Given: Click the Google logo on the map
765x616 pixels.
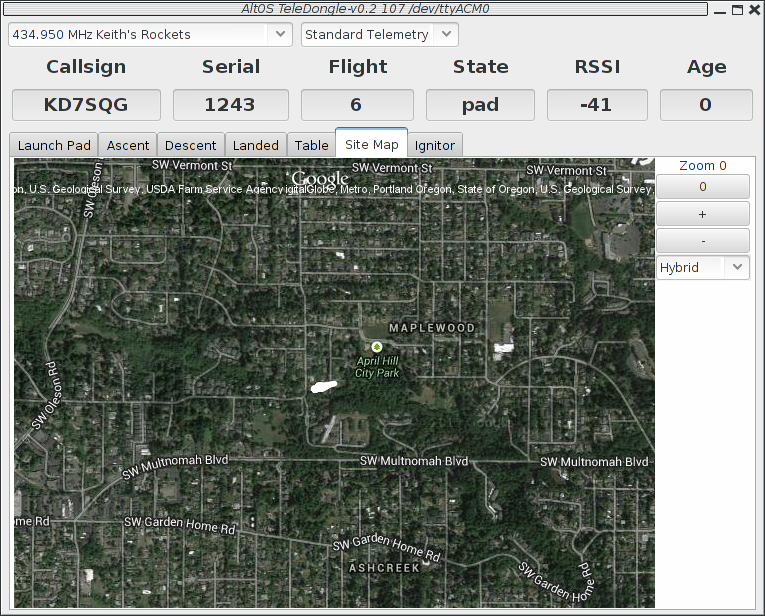Looking at the screenshot, I should (x=319, y=178).
